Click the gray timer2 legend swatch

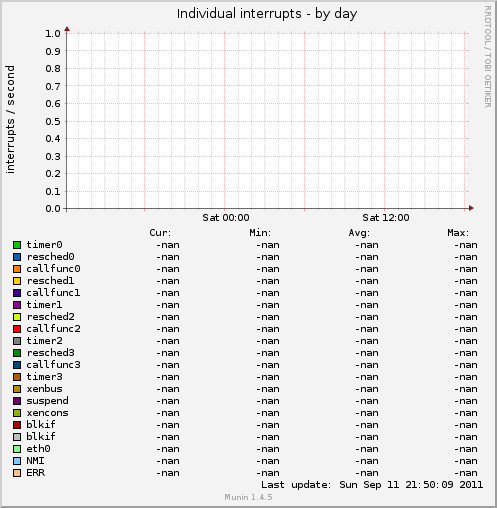point(17,341)
